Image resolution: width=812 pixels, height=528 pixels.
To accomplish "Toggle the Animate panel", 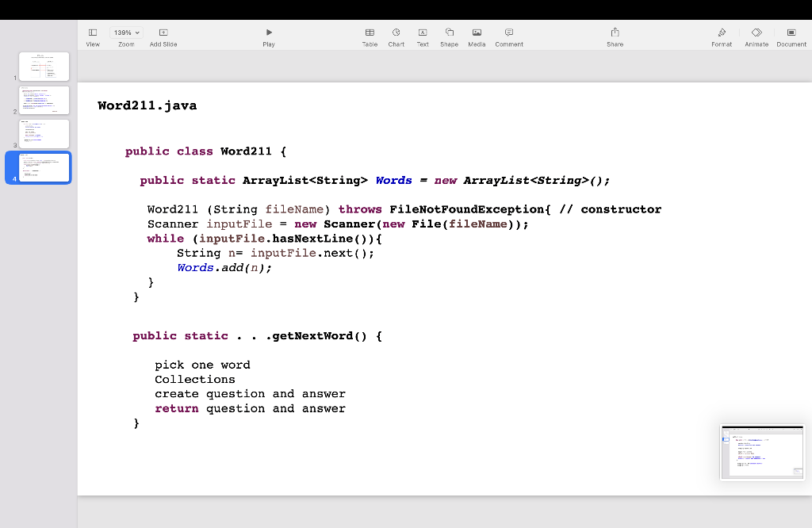I will (756, 32).
